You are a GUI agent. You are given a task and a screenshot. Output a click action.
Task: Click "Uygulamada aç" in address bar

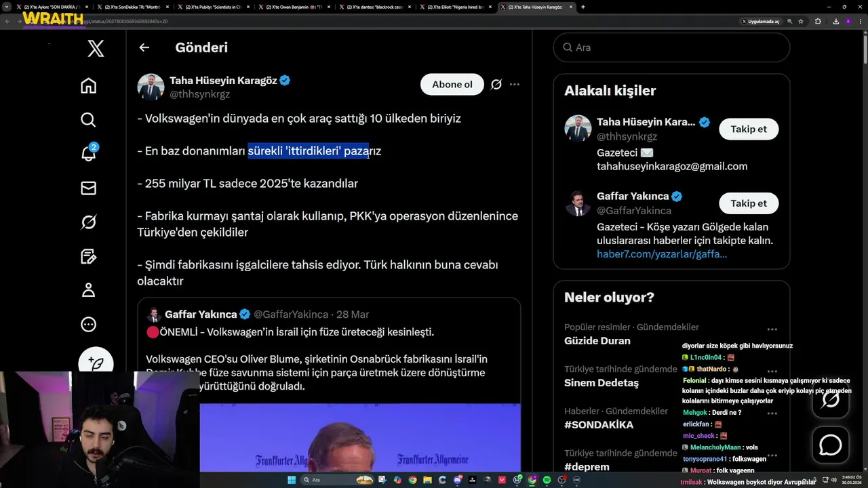click(761, 22)
